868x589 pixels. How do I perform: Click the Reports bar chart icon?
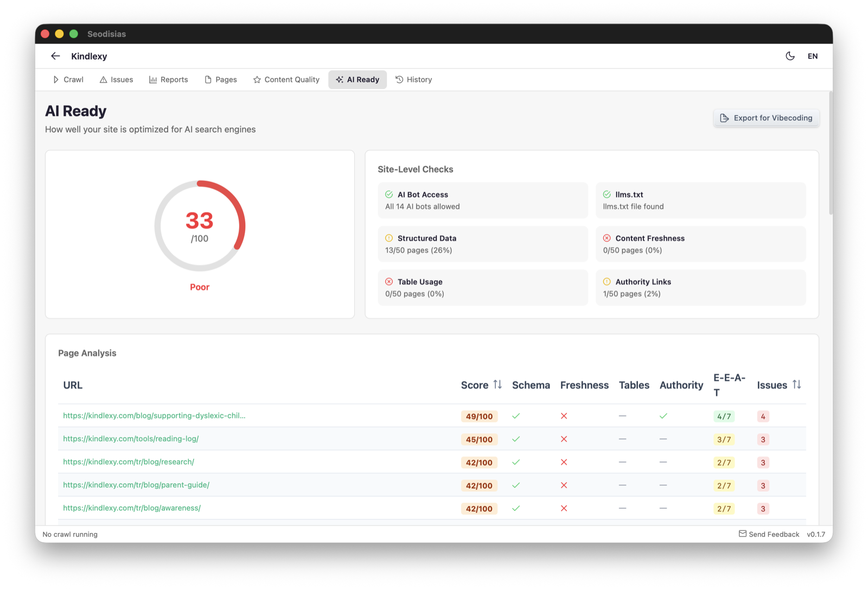[153, 80]
